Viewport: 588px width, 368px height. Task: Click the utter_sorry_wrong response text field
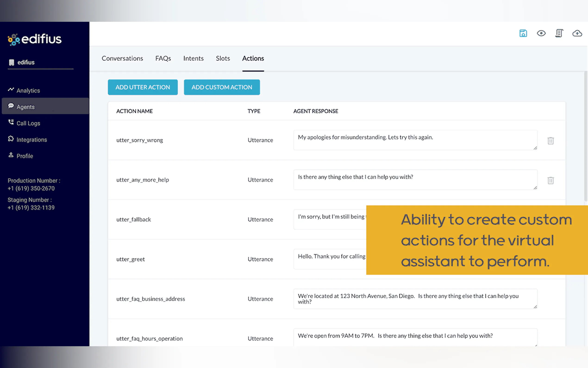pos(415,140)
